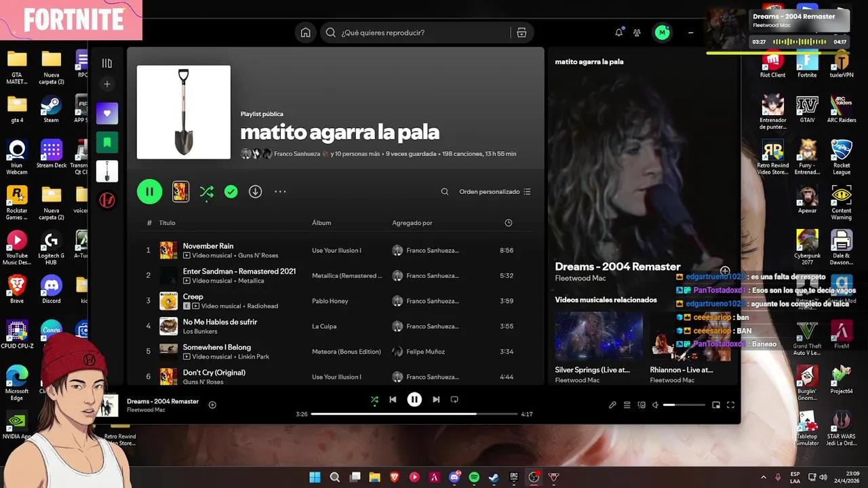Screen dimensions: 868x488
Task: Open Iriun Webcam desktop shortcut
Action: pyautogui.click(x=17, y=157)
